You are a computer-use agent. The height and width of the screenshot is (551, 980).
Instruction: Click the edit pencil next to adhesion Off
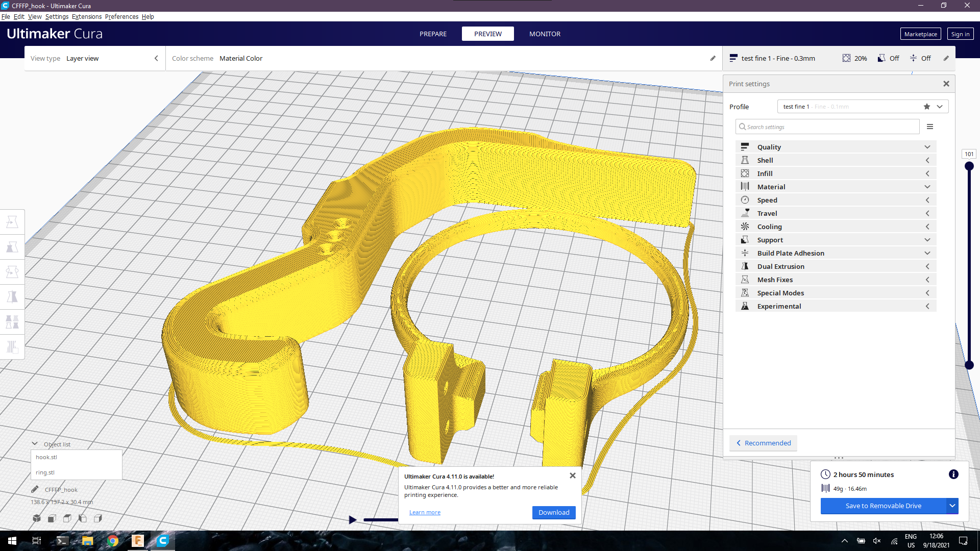[946, 58]
